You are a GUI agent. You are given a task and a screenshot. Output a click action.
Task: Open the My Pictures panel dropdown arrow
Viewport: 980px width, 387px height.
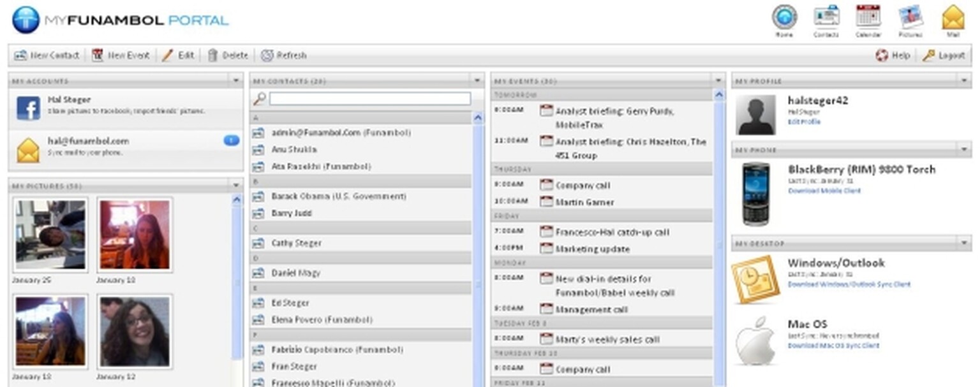236,186
